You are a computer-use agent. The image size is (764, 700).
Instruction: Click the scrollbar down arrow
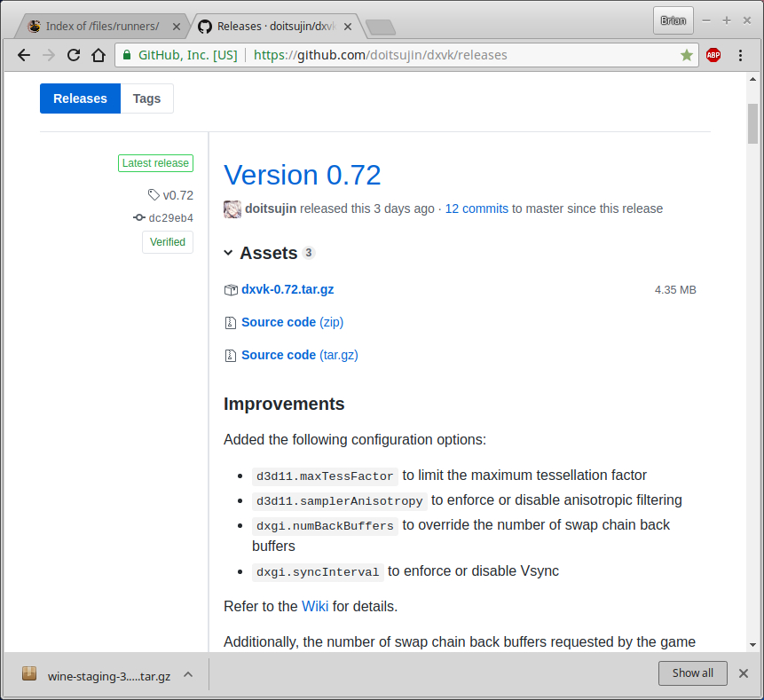click(752, 644)
